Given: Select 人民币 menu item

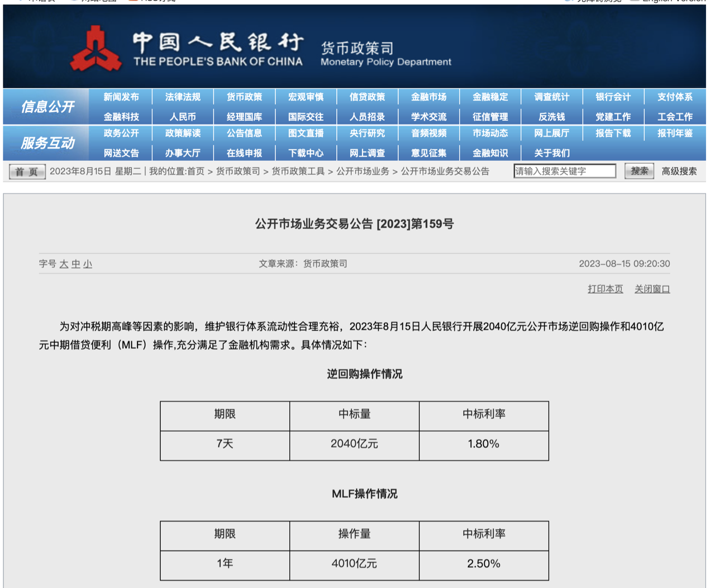Looking at the screenshot, I should coord(183,117).
